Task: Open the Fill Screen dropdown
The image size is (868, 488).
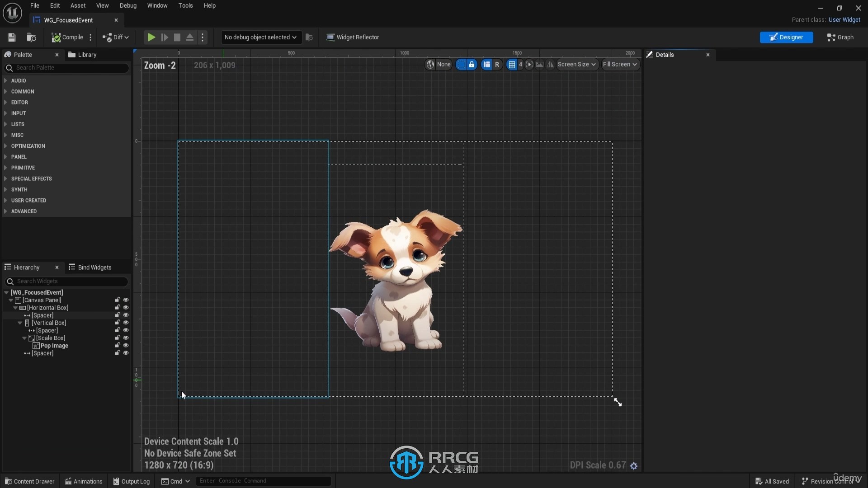Action: pyautogui.click(x=620, y=64)
